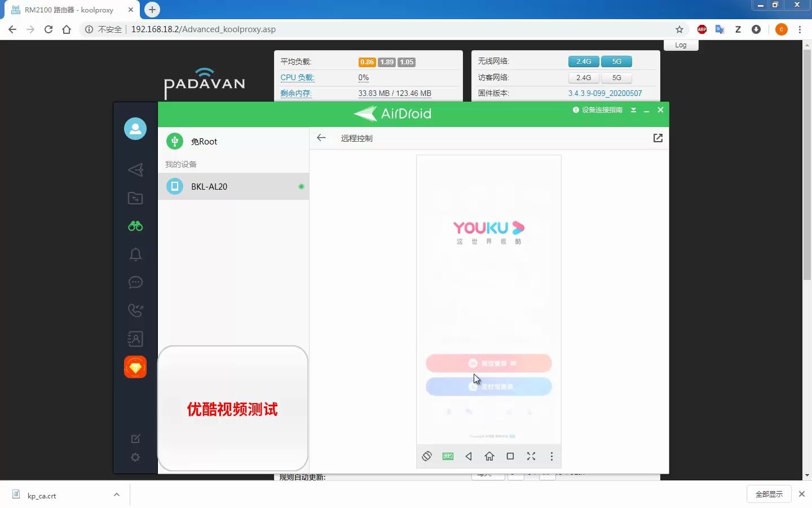Click the 2.4G guest network button

click(x=584, y=78)
